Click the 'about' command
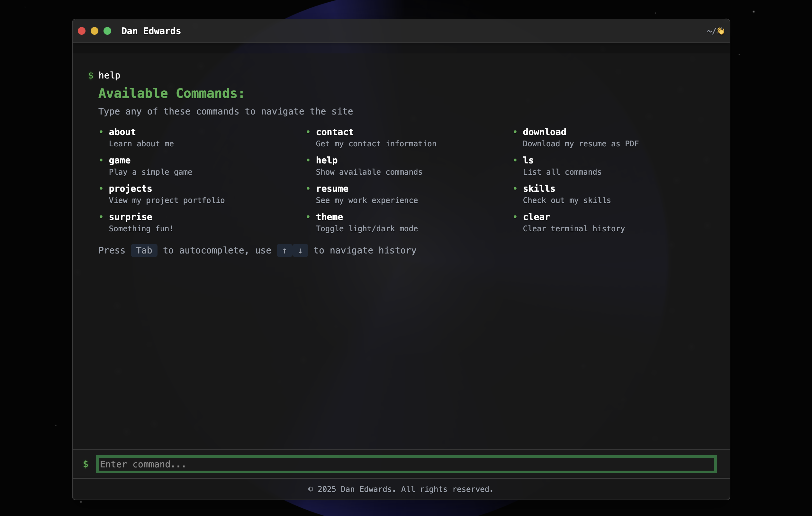Image resolution: width=812 pixels, height=516 pixels. coord(122,132)
